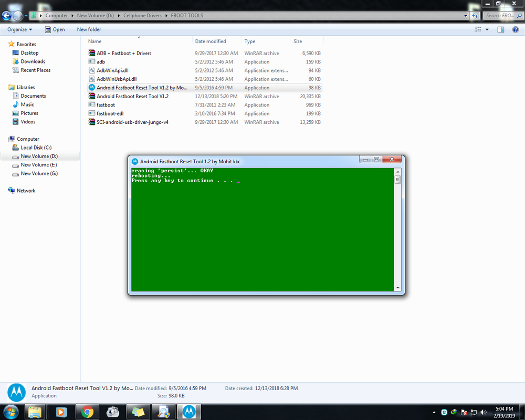Switch to Motorola tool taskbar button
Screen dimensions: 525x420
point(189,412)
